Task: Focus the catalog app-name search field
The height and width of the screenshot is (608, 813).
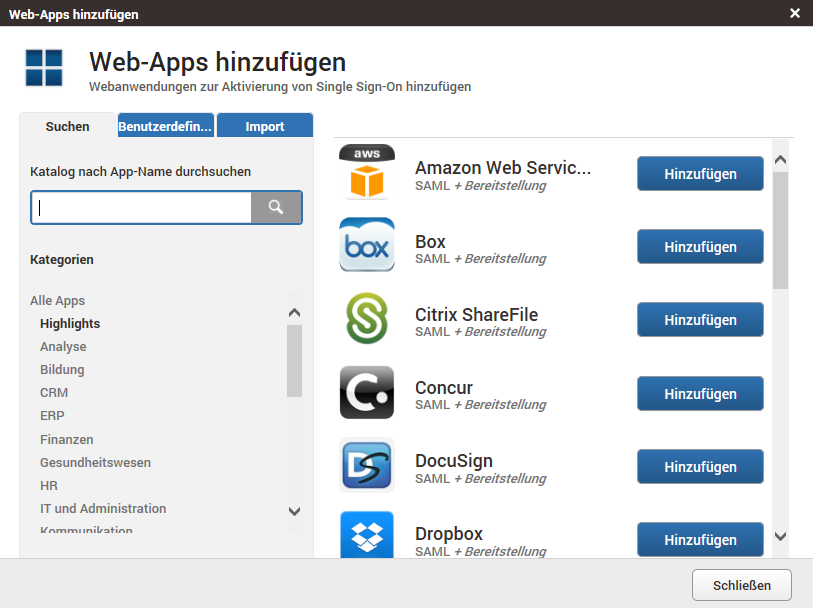Action: [x=142, y=207]
